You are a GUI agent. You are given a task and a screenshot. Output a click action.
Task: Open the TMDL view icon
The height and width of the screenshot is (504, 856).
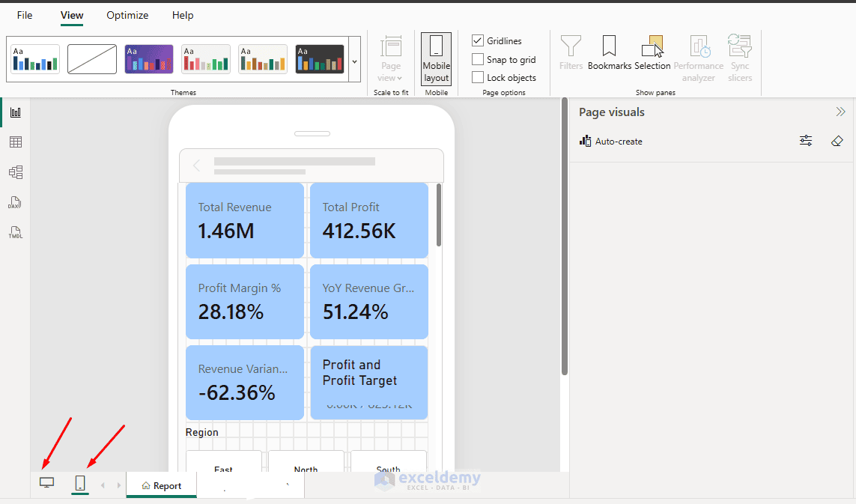[x=15, y=233]
